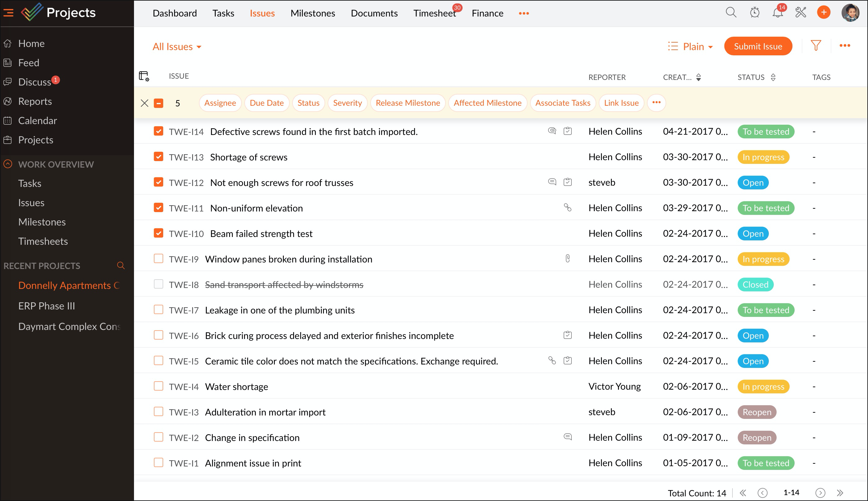The image size is (868, 501).
Task: Click the column customization icon
Action: click(x=144, y=76)
